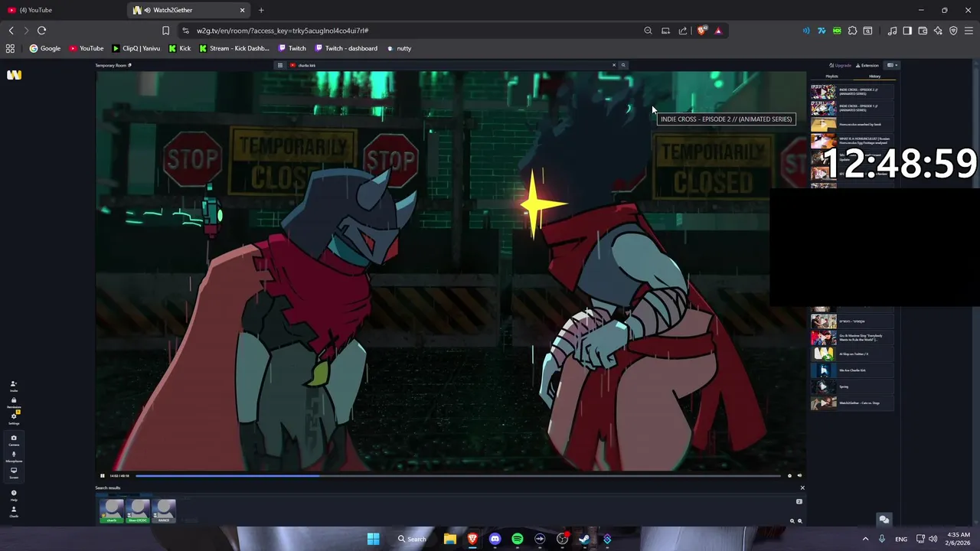Open the Google bookmark
This screenshot has height=551, width=980.
[44, 48]
